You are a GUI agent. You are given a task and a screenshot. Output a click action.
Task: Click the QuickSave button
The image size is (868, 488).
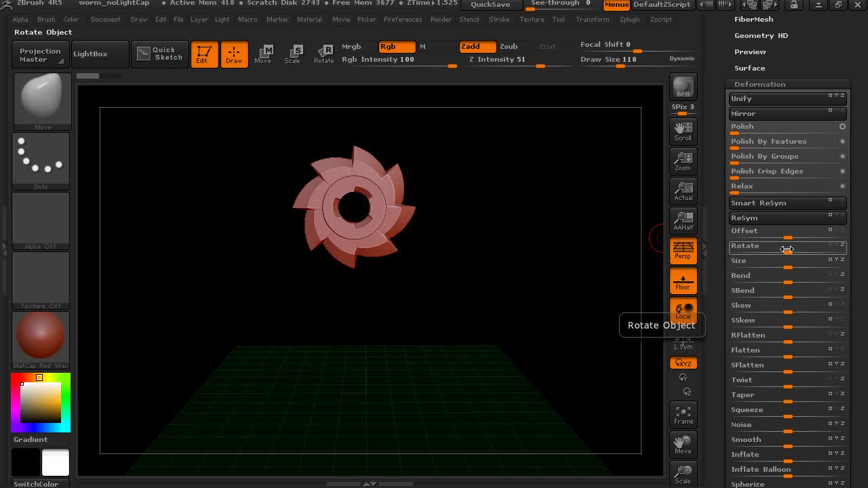point(490,5)
